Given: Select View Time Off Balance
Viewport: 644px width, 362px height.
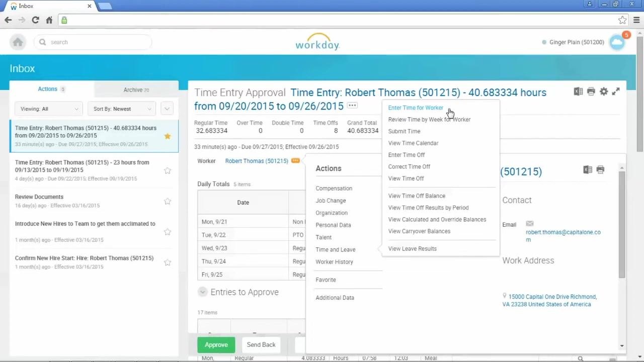Looking at the screenshot, I should click(417, 196).
